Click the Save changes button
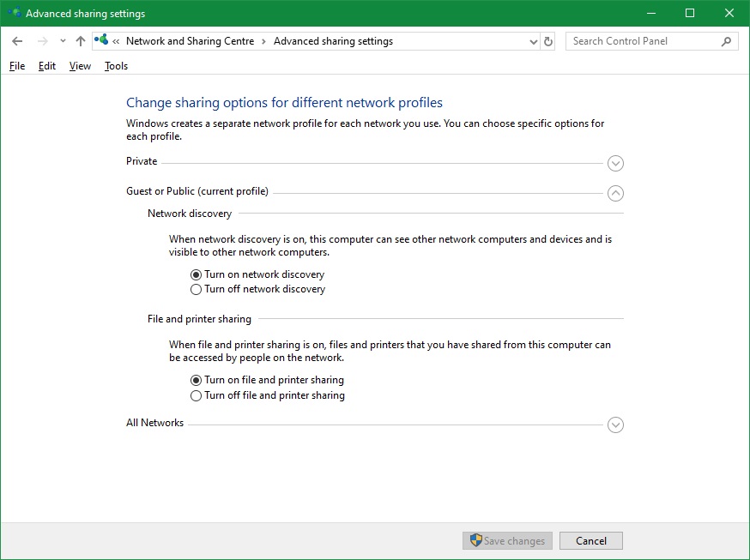 point(507,541)
